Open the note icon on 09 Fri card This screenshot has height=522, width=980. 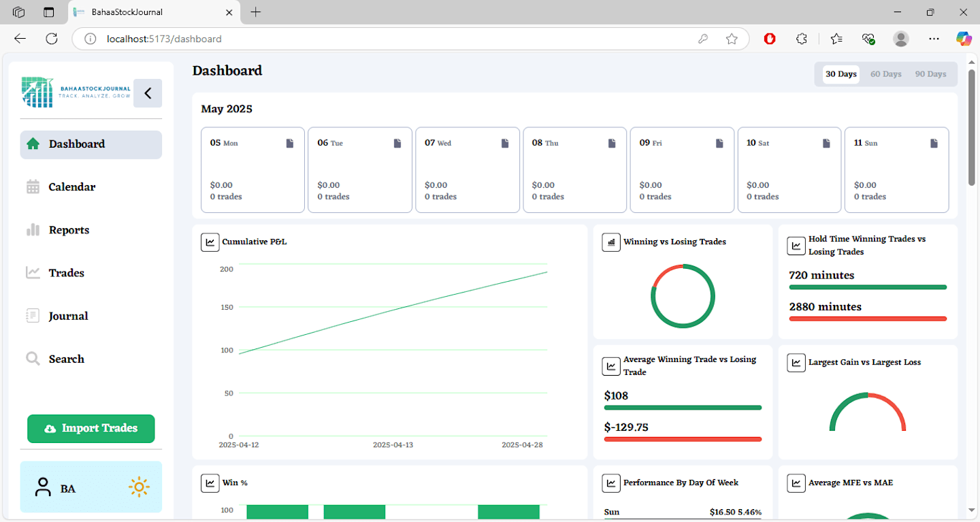[719, 143]
